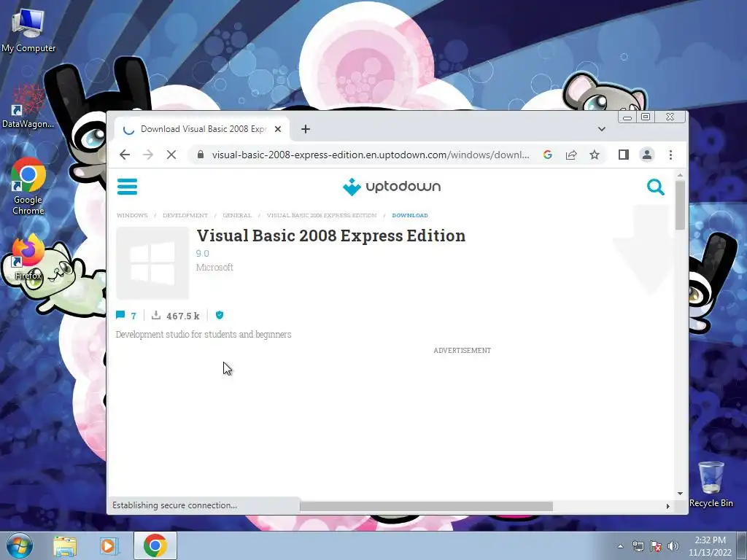Click the horizontal scrollbar thumb
Screen dimensions: 747x560
pos(426,506)
